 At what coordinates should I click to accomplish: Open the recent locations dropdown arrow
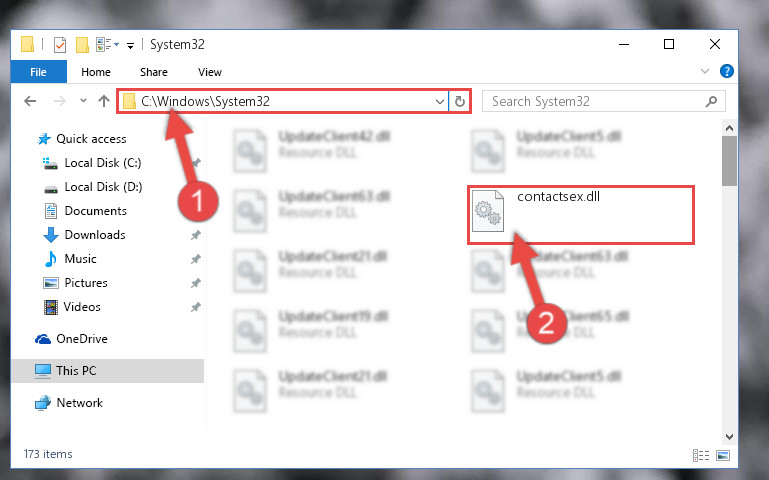(x=83, y=101)
